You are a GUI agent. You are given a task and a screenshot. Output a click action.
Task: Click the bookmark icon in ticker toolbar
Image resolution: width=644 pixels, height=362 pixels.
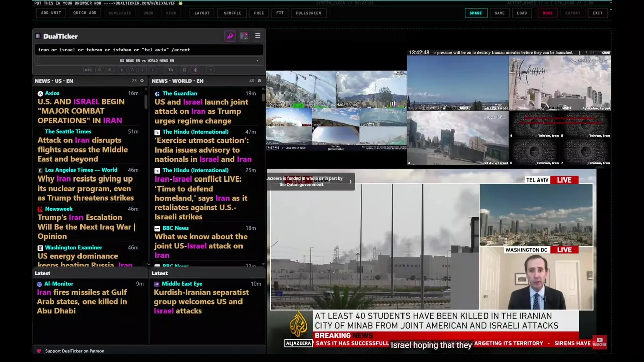184,70
